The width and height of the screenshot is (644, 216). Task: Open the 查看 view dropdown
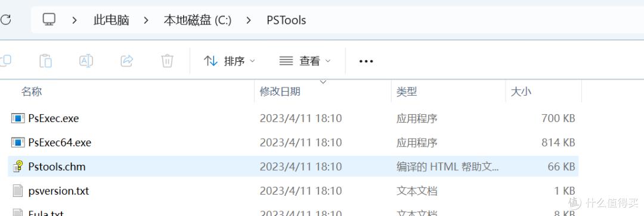(x=305, y=61)
